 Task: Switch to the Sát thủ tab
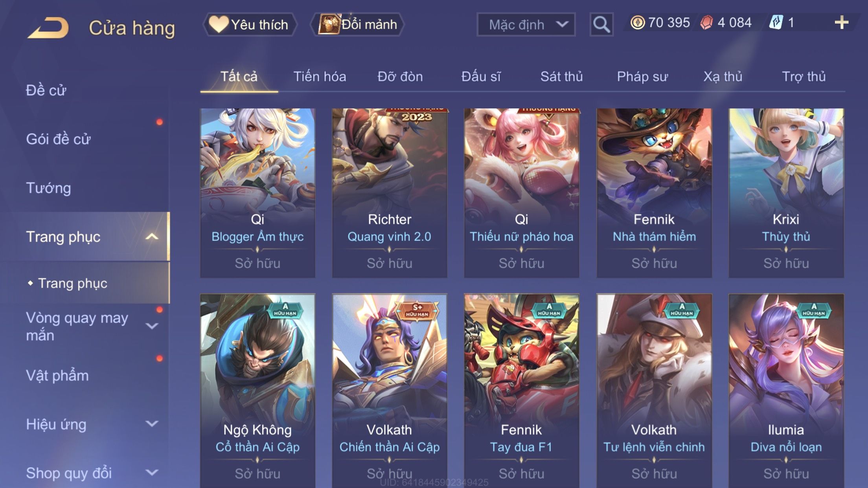pyautogui.click(x=561, y=76)
